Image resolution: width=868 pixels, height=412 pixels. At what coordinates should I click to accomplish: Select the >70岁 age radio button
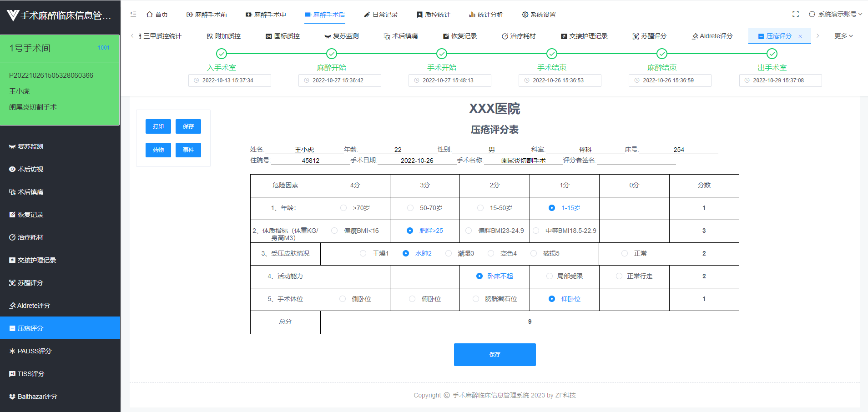pyautogui.click(x=343, y=208)
